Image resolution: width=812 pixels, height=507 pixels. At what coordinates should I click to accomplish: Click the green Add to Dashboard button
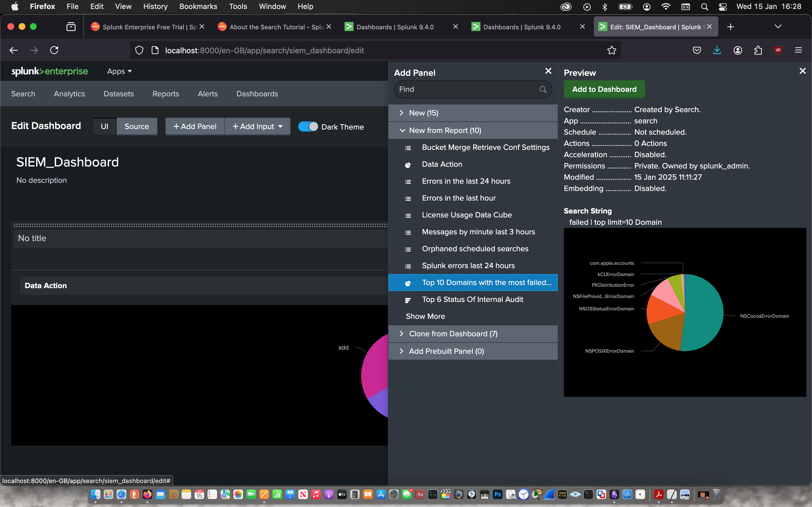coord(604,89)
